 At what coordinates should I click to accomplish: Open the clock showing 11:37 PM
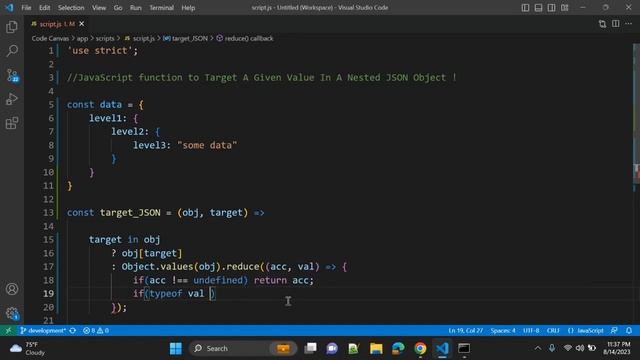[617, 349]
